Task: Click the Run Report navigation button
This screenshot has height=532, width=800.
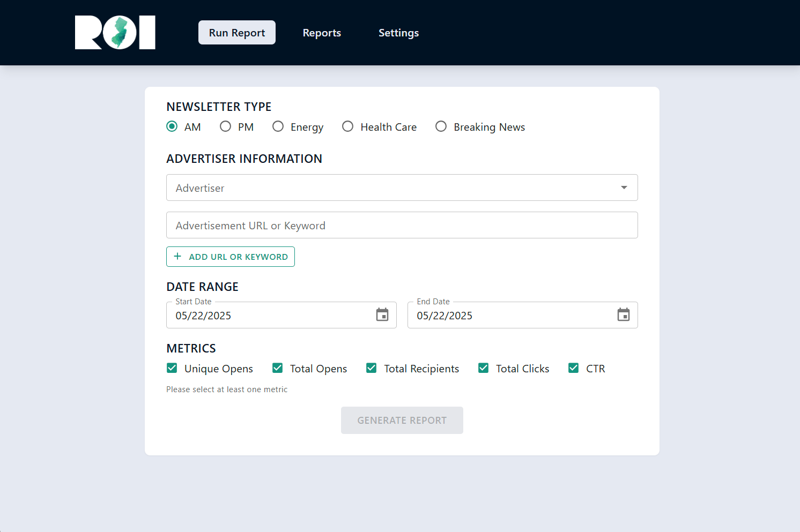Action: tap(237, 33)
